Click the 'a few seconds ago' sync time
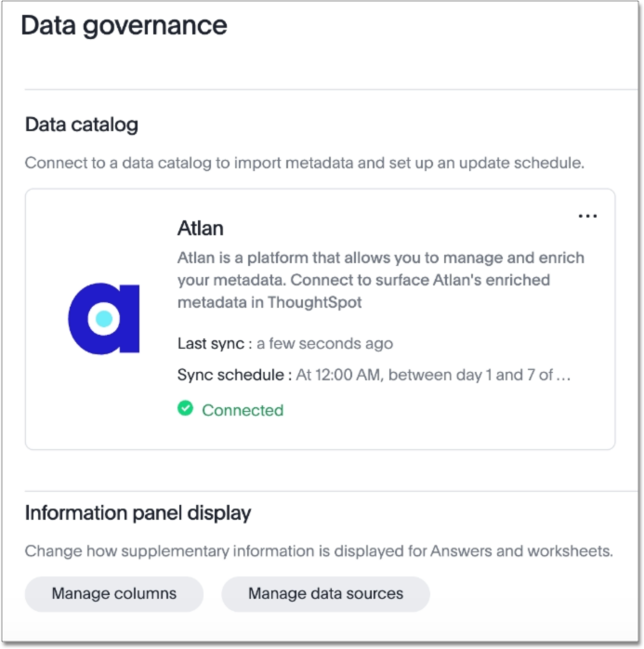Viewport: 644px width, 649px height. (324, 344)
